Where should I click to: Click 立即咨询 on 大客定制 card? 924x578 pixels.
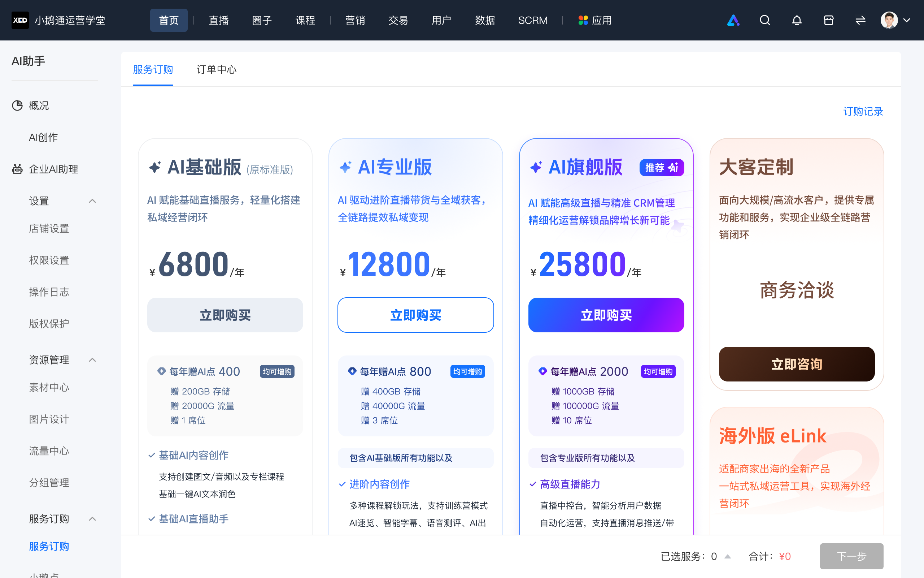797,364
